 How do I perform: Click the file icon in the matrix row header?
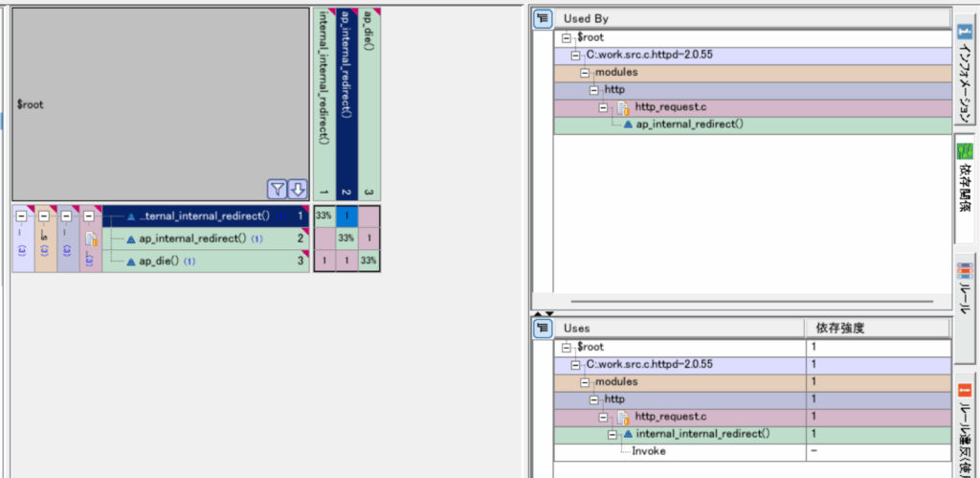pyautogui.click(x=91, y=239)
